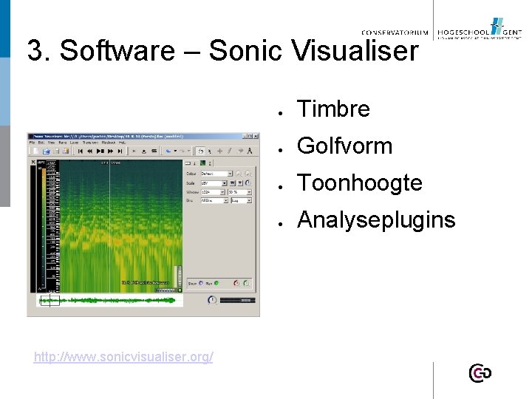Open the Window size dropdown
Viewport: 532px width, 399px height.
tap(213, 192)
